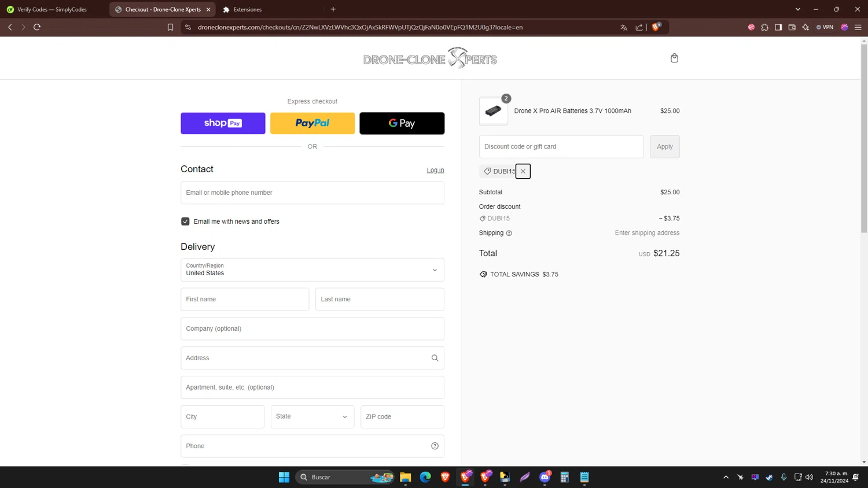This screenshot has height=488, width=868.
Task: Open the Windows Start menu
Action: (284, 477)
